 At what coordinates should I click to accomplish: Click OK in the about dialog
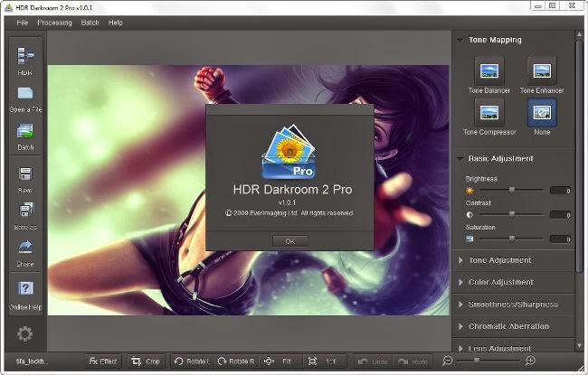coord(290,241)
